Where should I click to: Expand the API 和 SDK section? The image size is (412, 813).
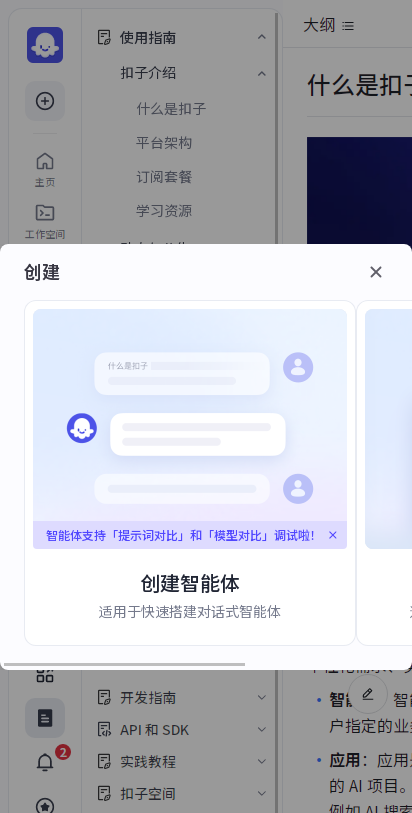tap(262, 730)
